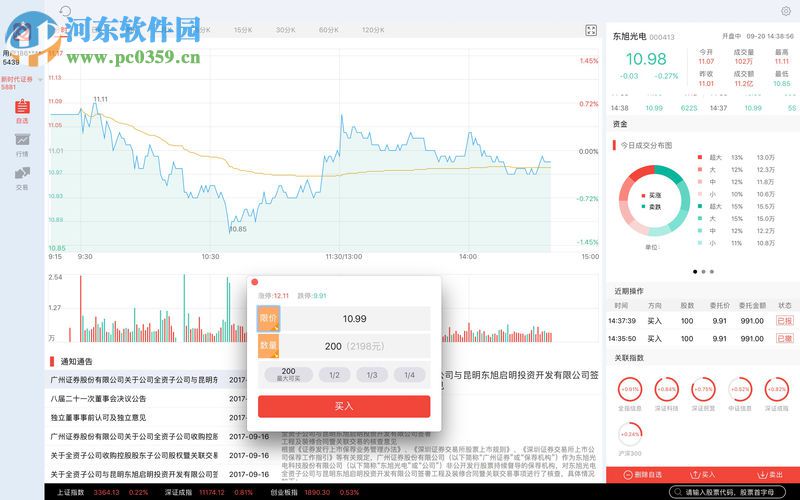
Task: Select the first page dot under donut chart
Action: (695, 271)
